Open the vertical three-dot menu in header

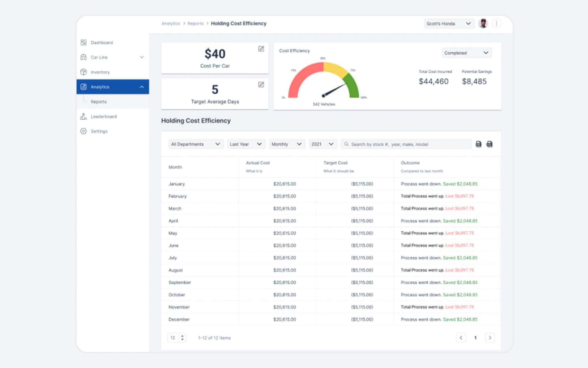pyautogui.click(x=496, y=24)
